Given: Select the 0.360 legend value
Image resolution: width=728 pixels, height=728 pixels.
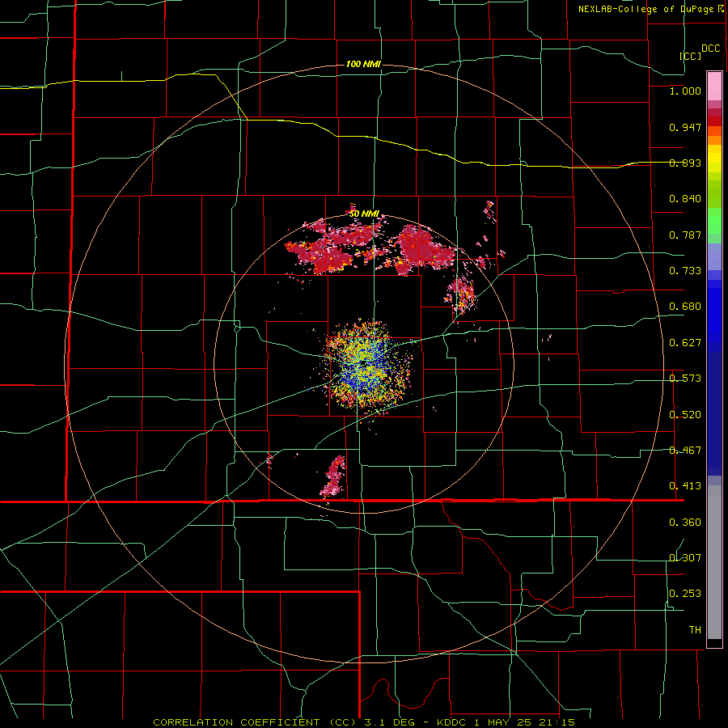Looking at the screenshot, I should [685, 523].
